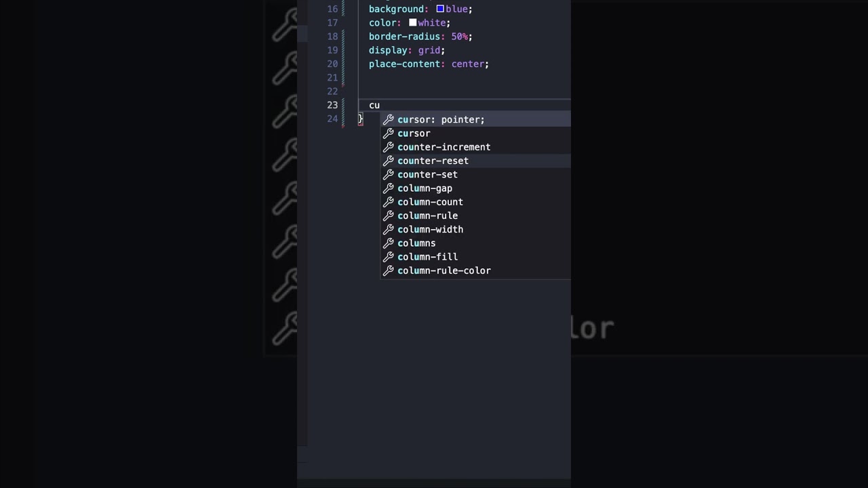Click wrench icon next to column-count
Screen dimensions: 868x488
pos(389,202)
